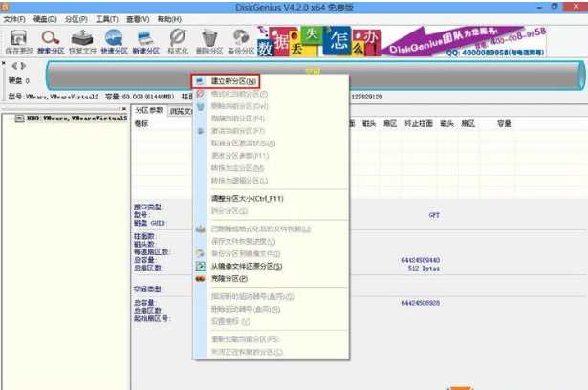
Task: Click the 格式化 (Format) toolbar icon
Action: point(177,41)
